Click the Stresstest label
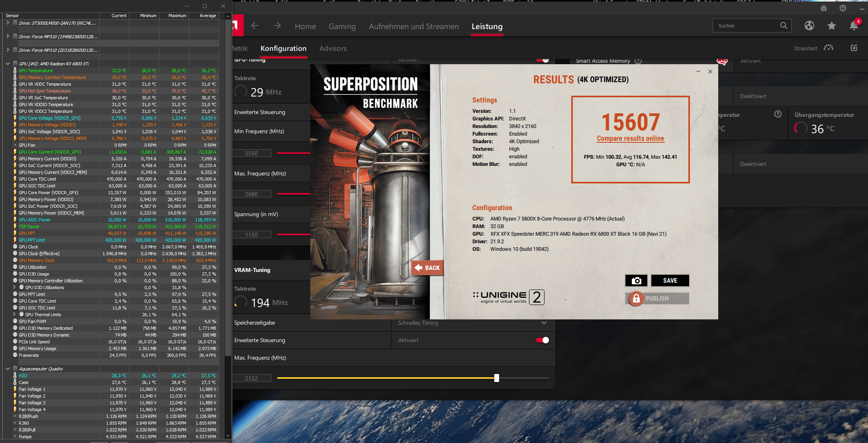Viewport: 868px width, 443px height. click(x=805, y=48)
